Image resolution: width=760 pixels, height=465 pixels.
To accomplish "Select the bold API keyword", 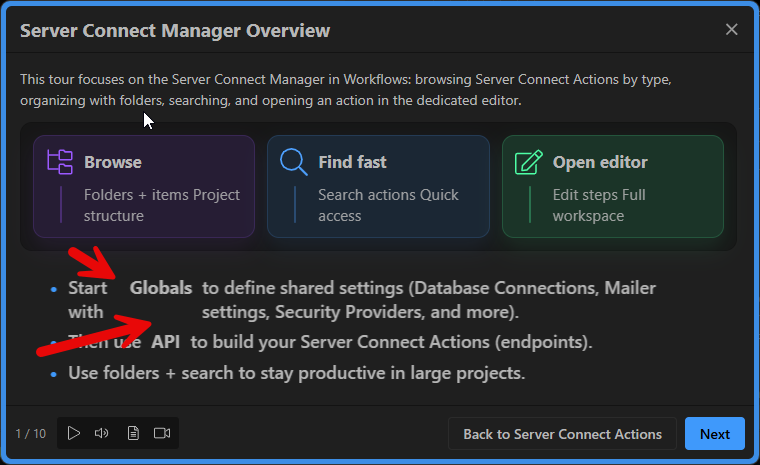I will [166, 343].
